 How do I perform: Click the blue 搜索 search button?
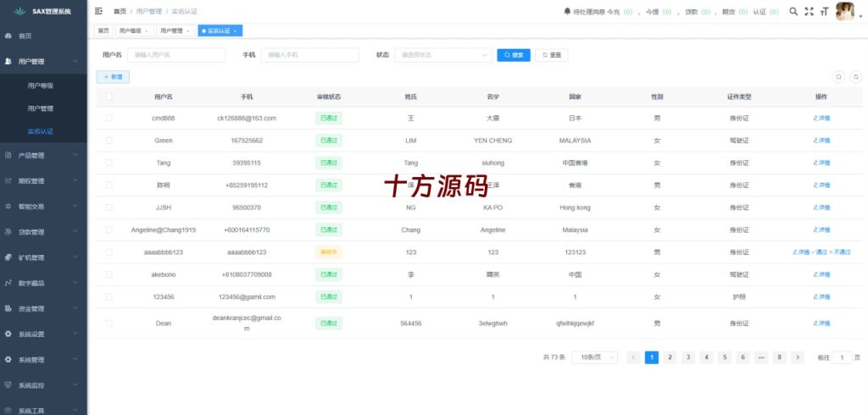pos(514,55)
